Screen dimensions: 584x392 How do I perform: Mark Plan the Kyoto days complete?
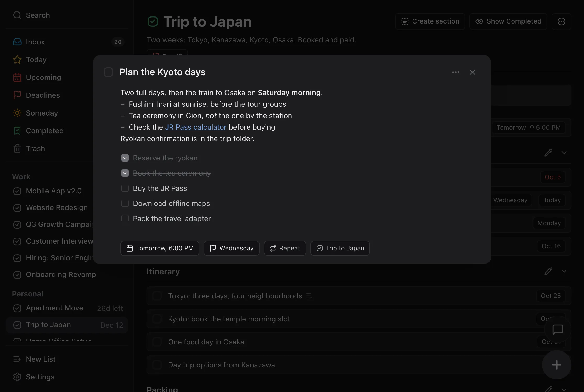[x=108, y=72]
